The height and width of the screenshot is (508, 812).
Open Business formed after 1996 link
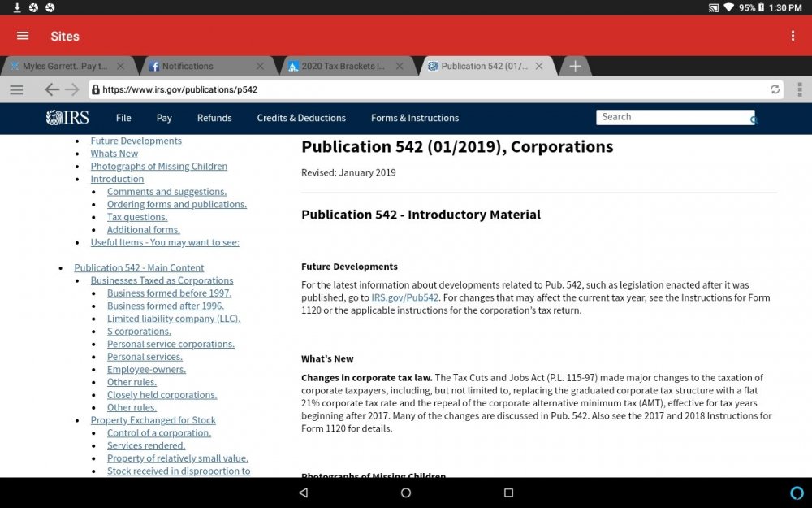coord(166,306)
